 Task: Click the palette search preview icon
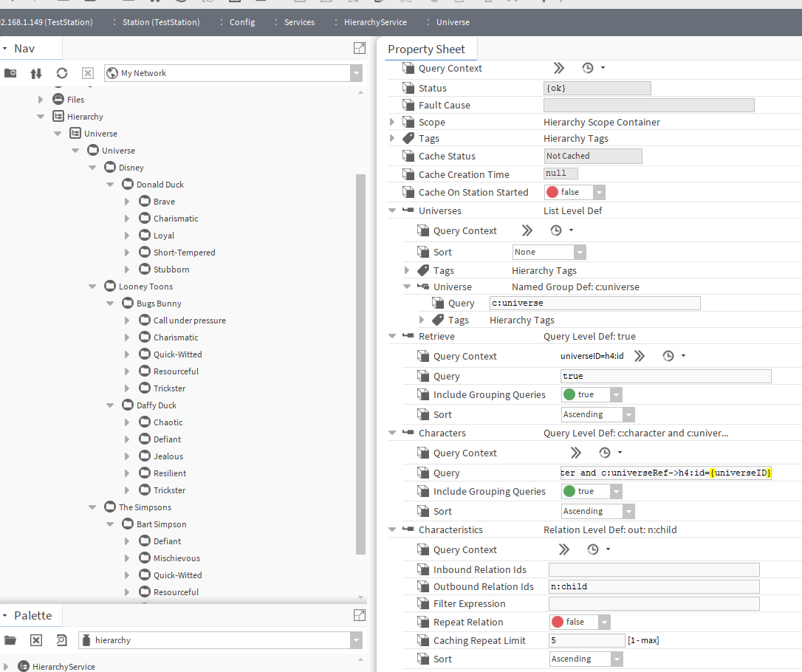click(62, 640)
